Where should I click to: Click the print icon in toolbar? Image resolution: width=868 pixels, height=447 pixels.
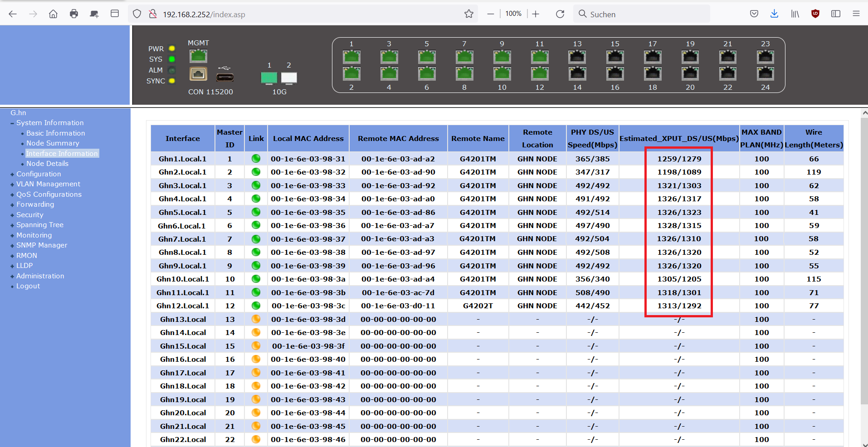coord(74,14)
